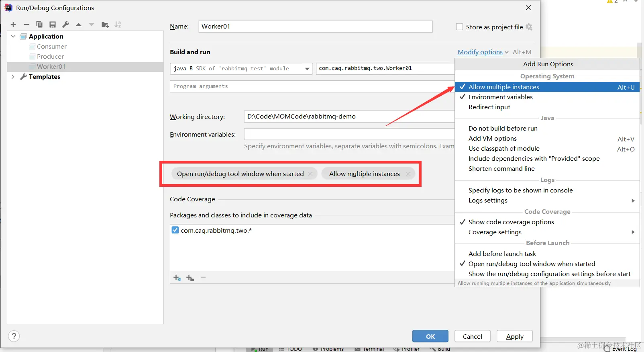
Task: Select Add VM options
Action: tap(547, 138)
